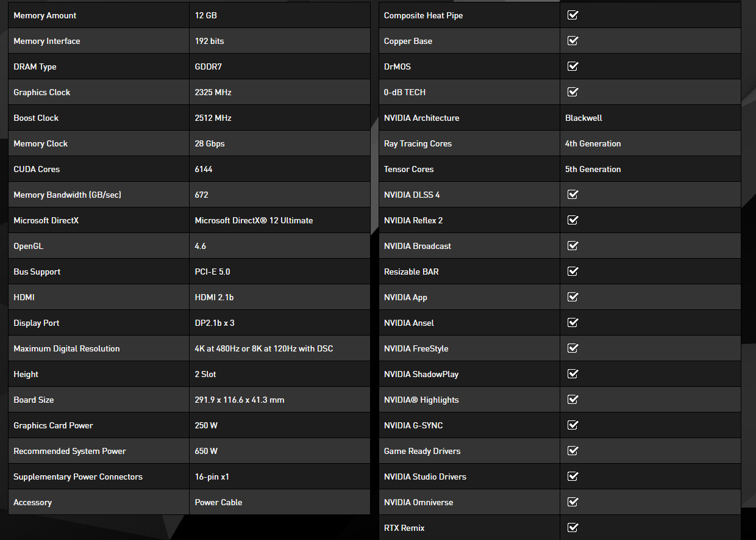The image size is (756, 540).
Task: Select the "291.9 x 116.6 x 41.3 mm" board size
Action: [x=240, y=400]
